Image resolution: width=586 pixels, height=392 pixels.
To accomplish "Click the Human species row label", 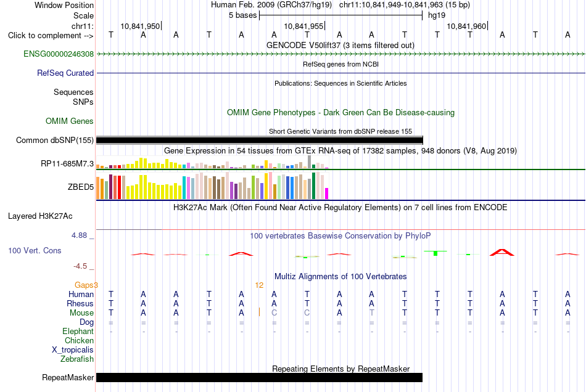I will 81,294.
